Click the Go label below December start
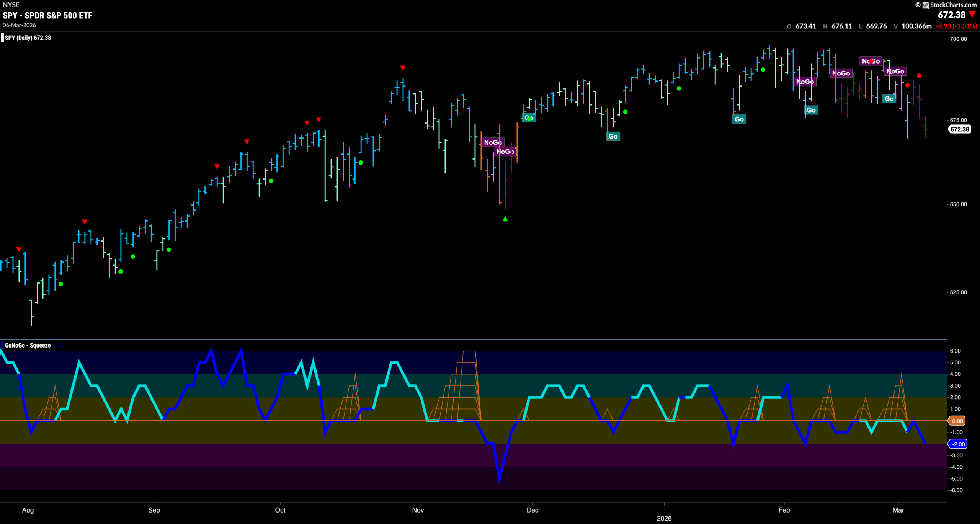 [x=529, y=118]
